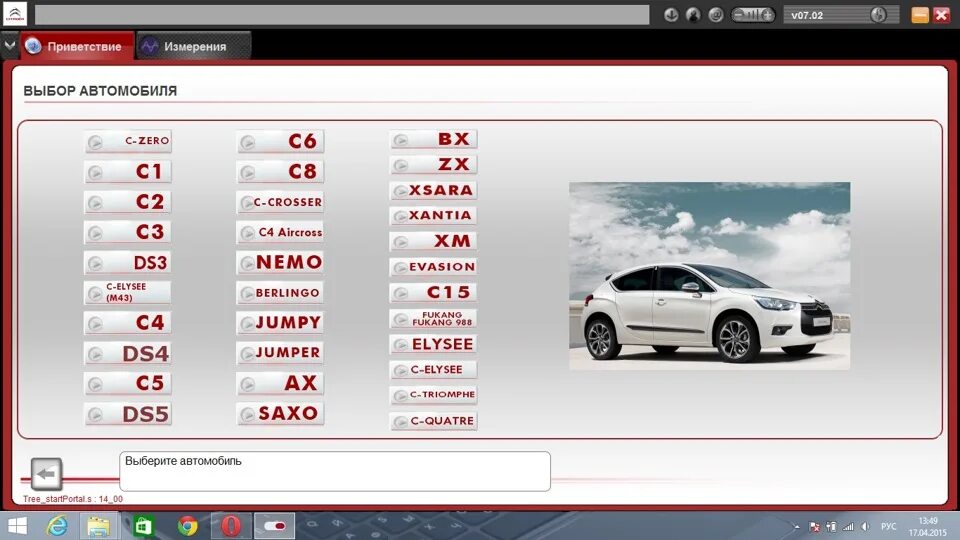The image size is (960, 540).
Task: Click the active diagnostic app taskbar icon
Action: pos(274,527)
